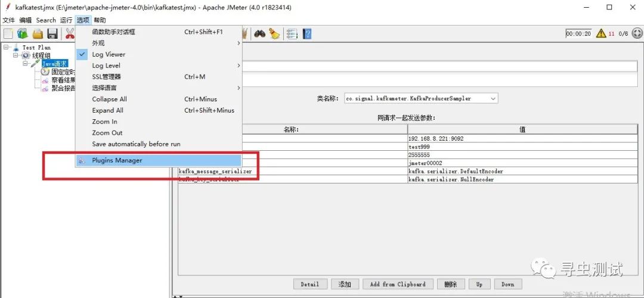Screen dimensions: 644x298
Task: Click the binoculars Search icon
Action: [259, 33]
